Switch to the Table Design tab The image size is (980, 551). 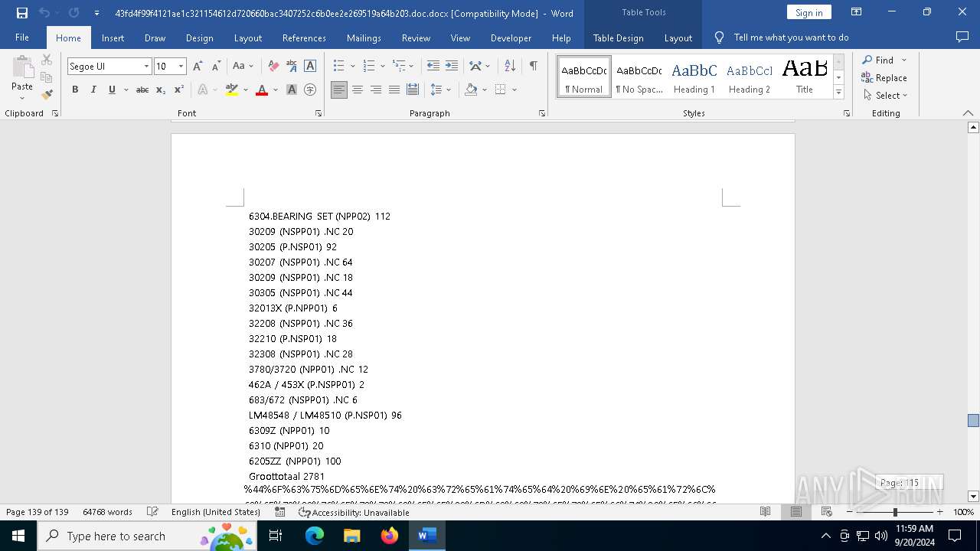pyautogui.click(x=618, y=37)
